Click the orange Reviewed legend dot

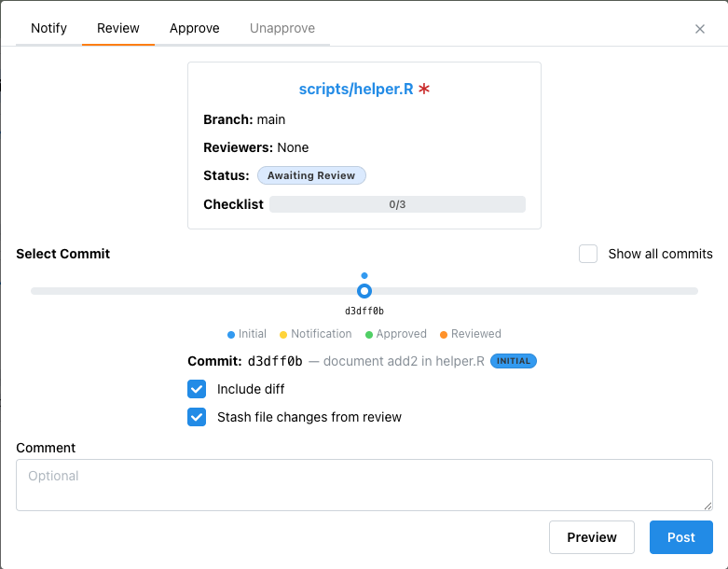point(444,334)
